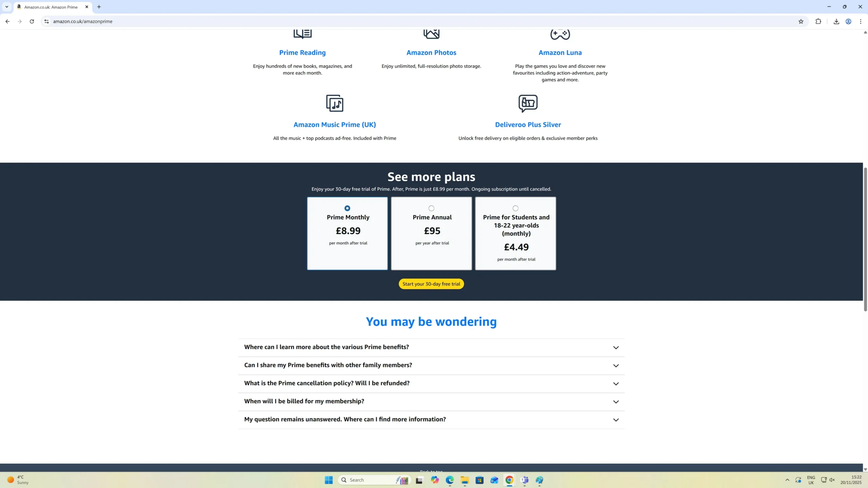Open Microsoft Edge from the taskbar

pos(450,480)
